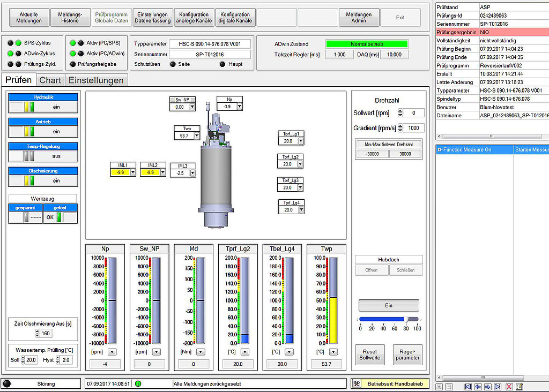
Task: Click the Störung indicator LED
Action: click(6, 383)
